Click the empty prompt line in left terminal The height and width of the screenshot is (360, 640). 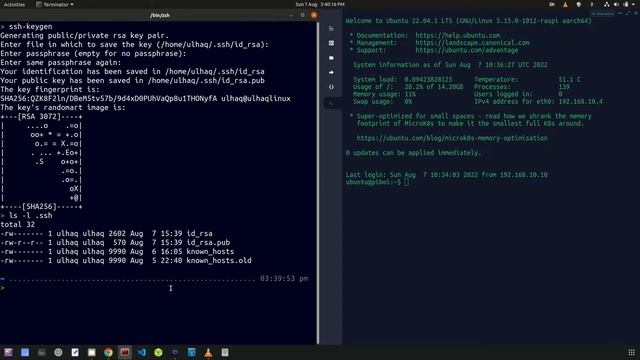coord(158,288)
